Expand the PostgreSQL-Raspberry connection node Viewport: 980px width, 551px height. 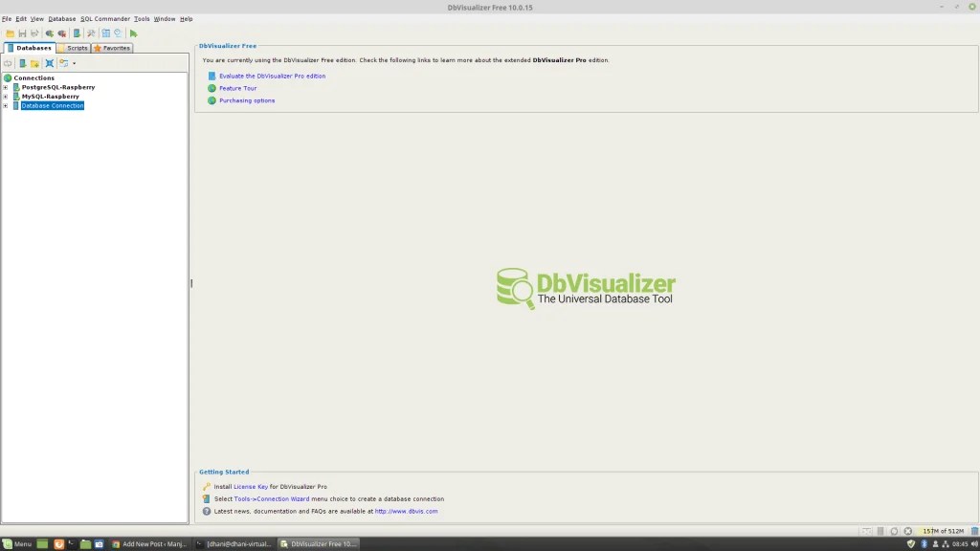6,87
